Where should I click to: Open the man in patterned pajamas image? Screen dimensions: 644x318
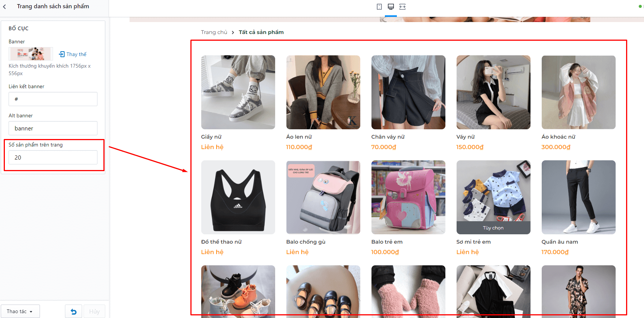click(579, 291)
